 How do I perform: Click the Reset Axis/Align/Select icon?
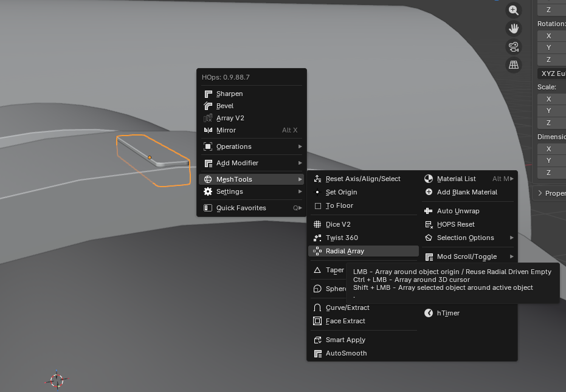coord(317,179)
